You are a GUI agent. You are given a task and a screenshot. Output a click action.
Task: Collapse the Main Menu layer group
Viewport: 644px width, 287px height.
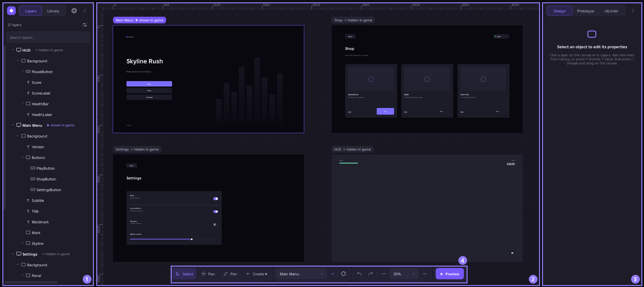pos(13,125)
